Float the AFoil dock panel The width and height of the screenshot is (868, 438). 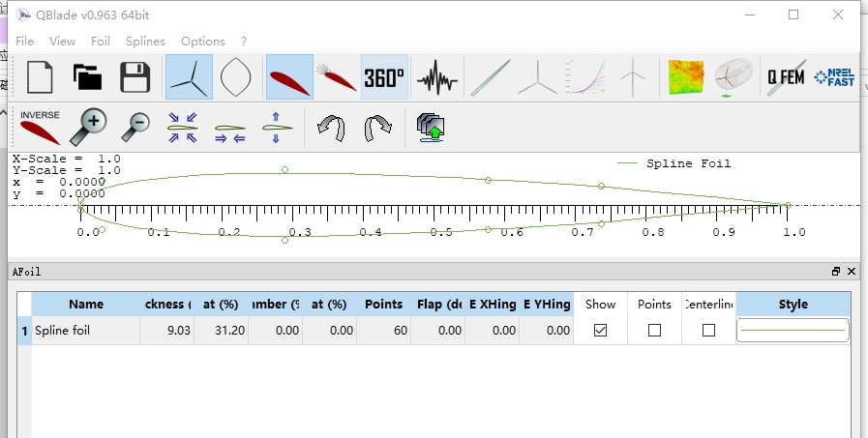pyautogui.click(x=836, y=273)
